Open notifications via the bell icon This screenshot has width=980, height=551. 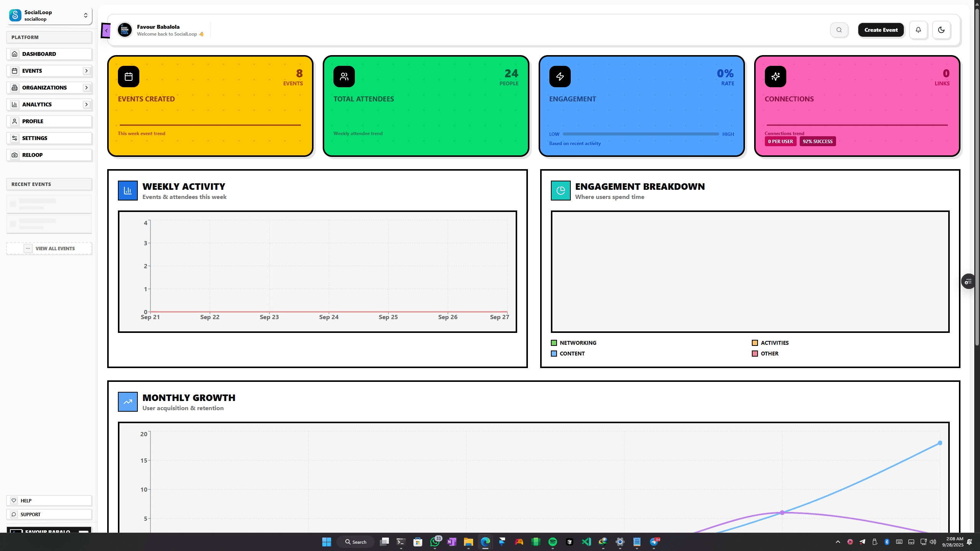coord(918,30)
